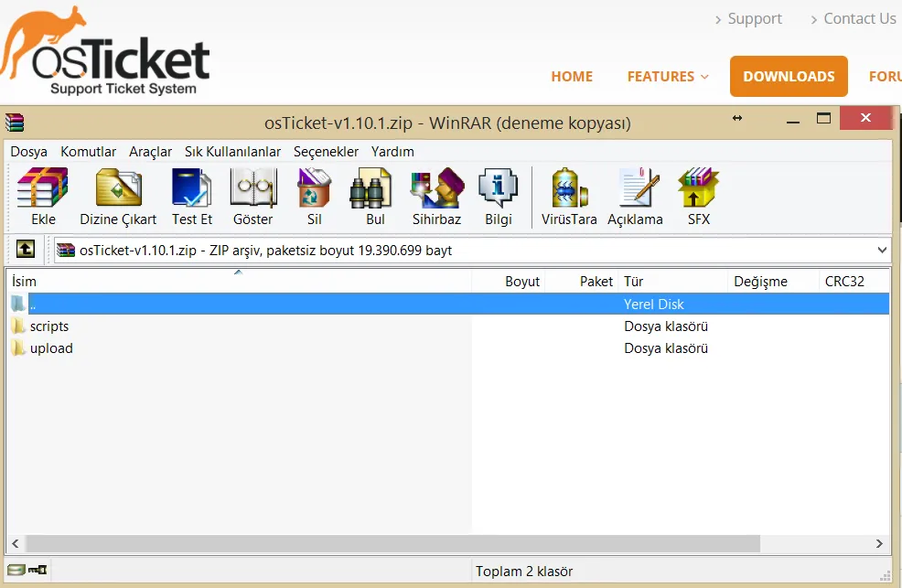Show archive Bilgi information
Screen dimensions: 902x588
(x=499, y=188)
